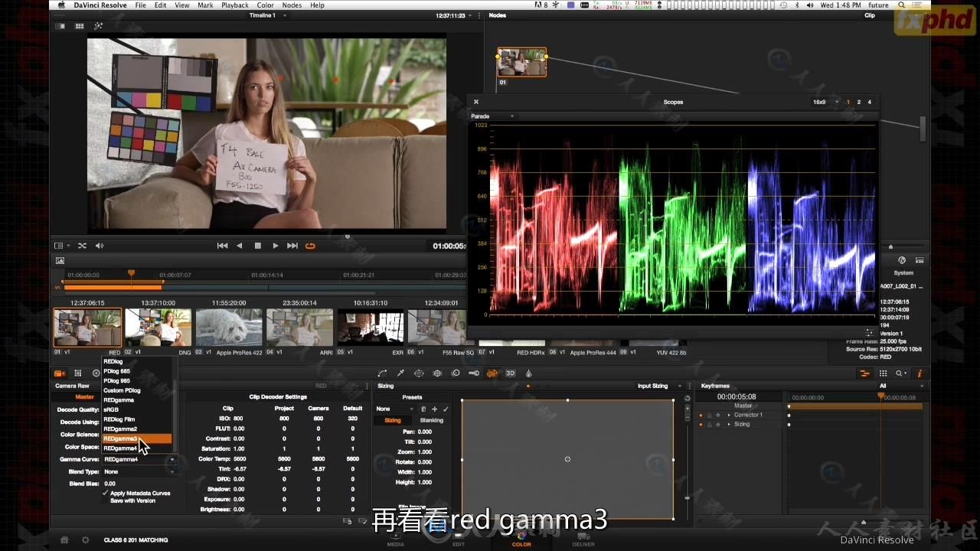The width and height of the screenshot is (980, 551).
Task: Open the Key palette icon
Action: coord(474,373)
